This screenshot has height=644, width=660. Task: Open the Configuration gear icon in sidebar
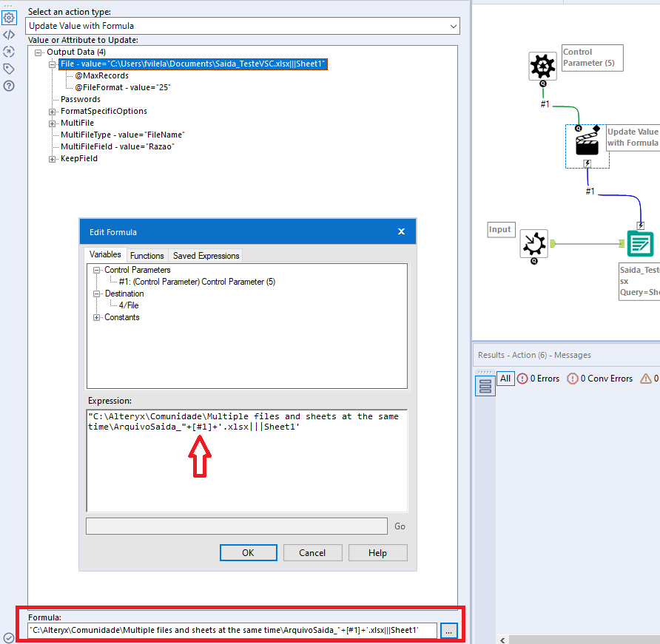pos(9,18)
